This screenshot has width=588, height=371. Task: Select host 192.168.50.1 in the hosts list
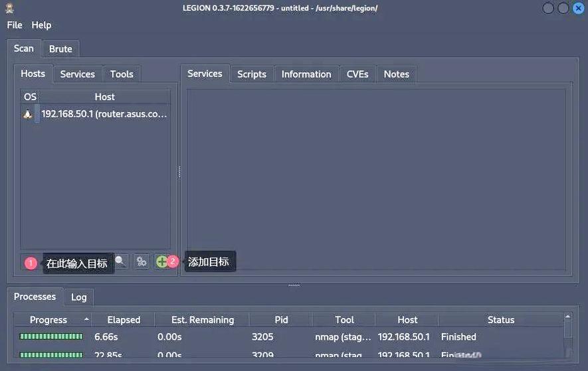(x=104, y=114)
